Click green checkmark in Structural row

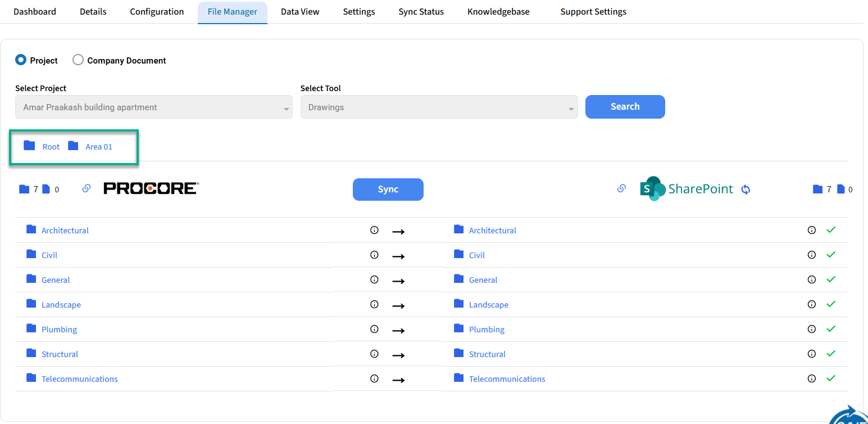(x=831, y=354)
